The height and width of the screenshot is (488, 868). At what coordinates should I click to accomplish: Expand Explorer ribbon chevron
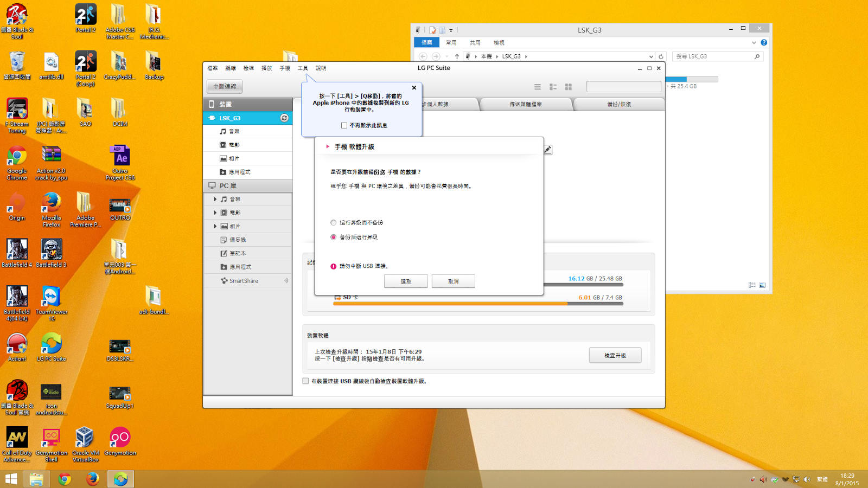pyautogui.click(x=754, y=42)
